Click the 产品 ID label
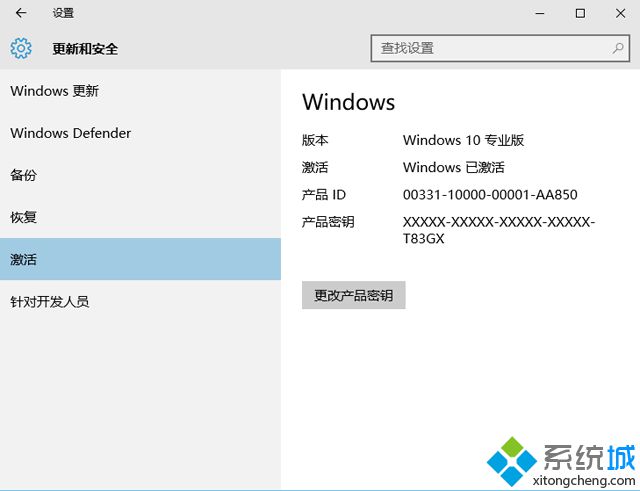This screenshot has height=491, width=640. click(x=324, y=195)
